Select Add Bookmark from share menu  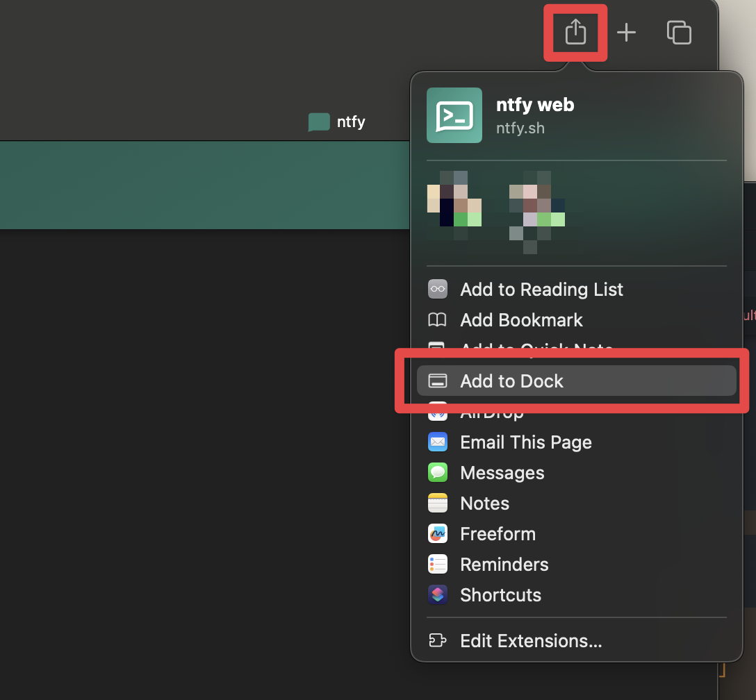coord(520,320)
